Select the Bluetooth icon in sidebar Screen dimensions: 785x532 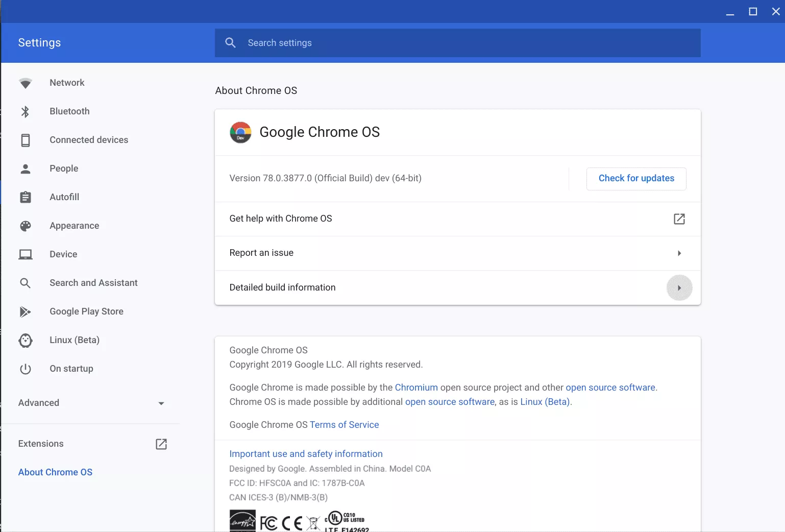[26, 111]
